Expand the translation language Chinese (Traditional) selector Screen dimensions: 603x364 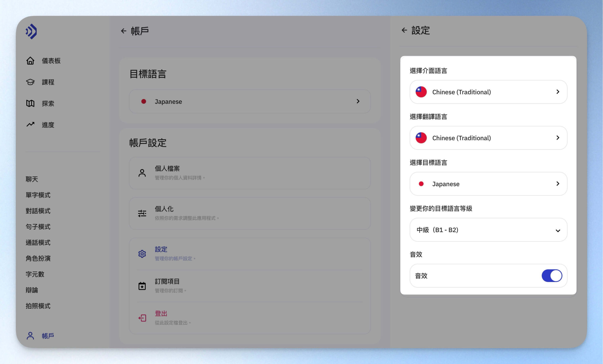coord(489,138)
